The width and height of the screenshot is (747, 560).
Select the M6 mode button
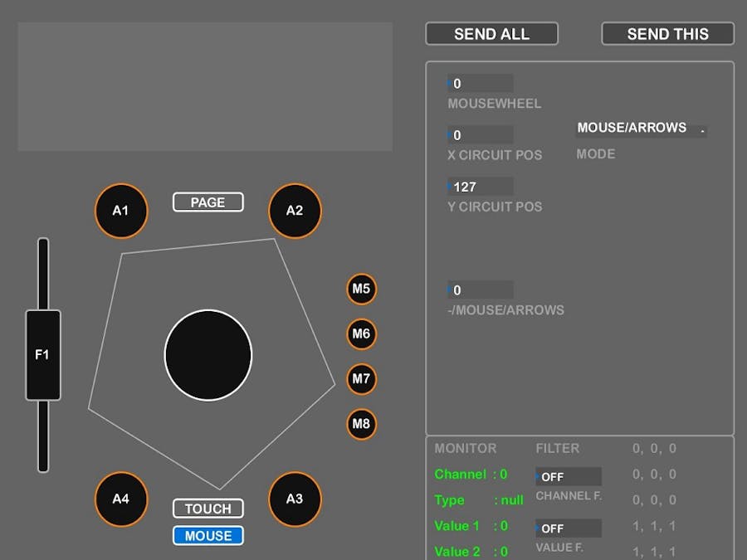coord(361,334)
